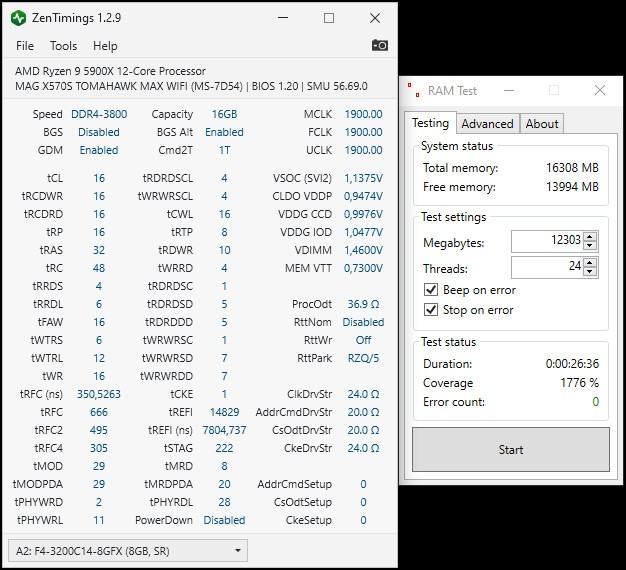Screen dimensions: 626x570
Task: Click the FCLK 1900.00 value
Action: tap(363, 132)
